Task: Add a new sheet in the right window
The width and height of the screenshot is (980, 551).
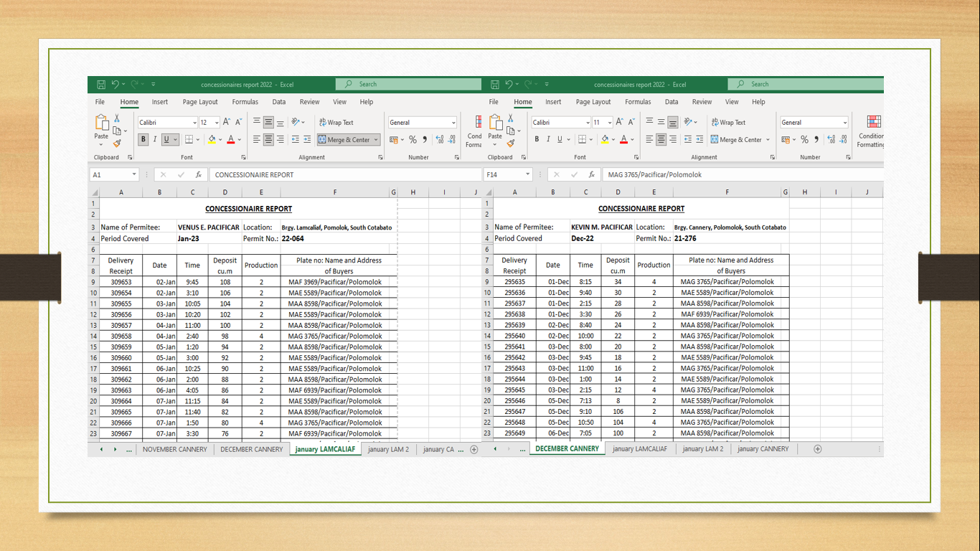Action: (817, 449)
